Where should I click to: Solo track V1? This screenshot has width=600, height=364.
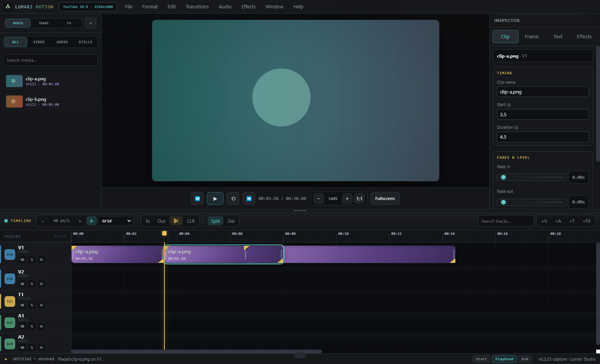[32, 259]
